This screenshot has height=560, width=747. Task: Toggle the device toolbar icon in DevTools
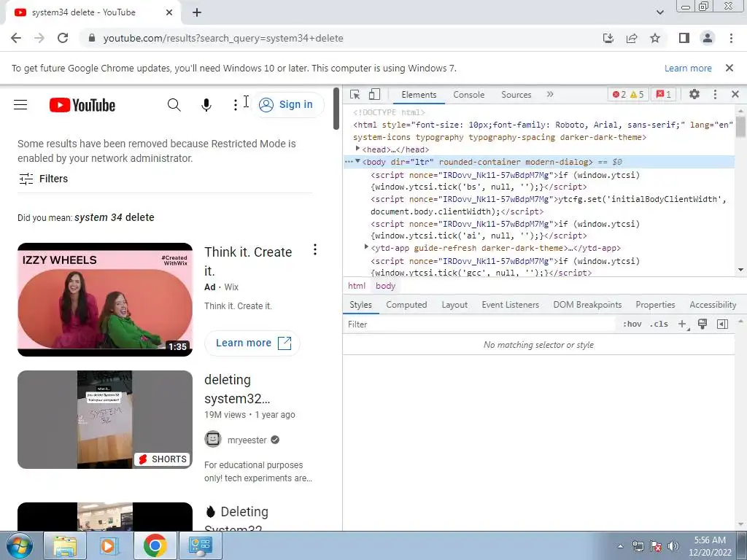pos(374,94)
